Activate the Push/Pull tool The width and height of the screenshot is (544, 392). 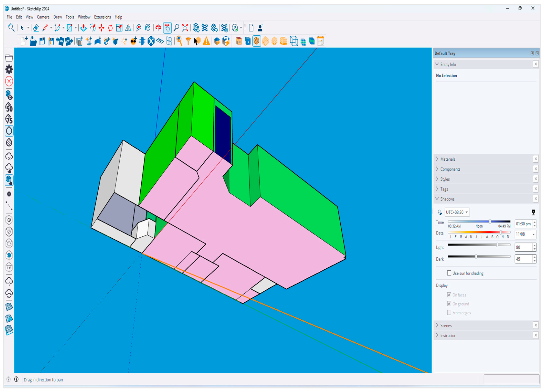click(83, 28)
